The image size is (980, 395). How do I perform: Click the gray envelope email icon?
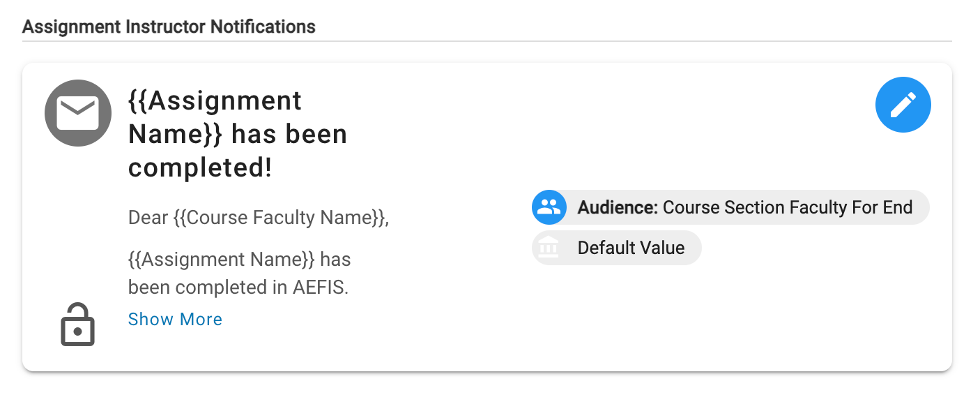click(77, 113)
